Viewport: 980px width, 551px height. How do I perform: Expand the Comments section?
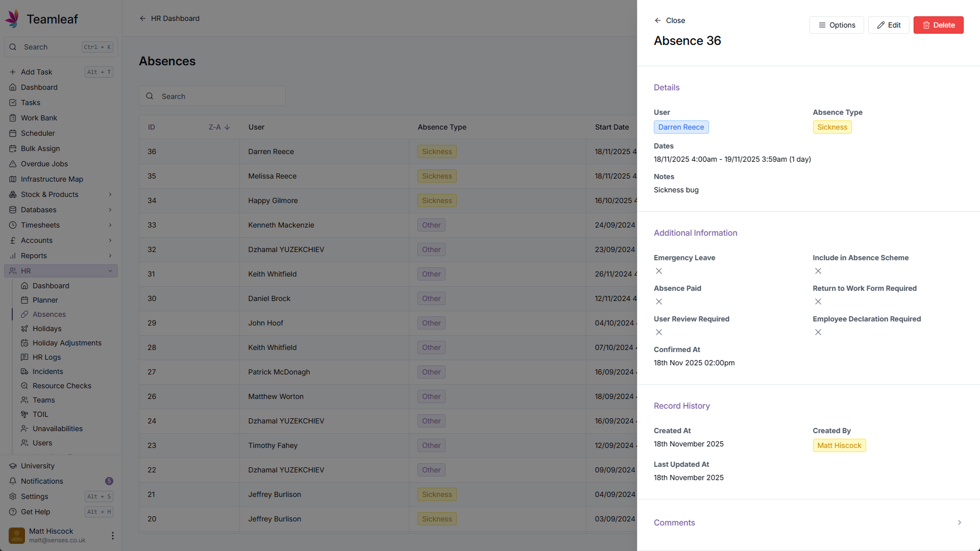tap(959, 522)
